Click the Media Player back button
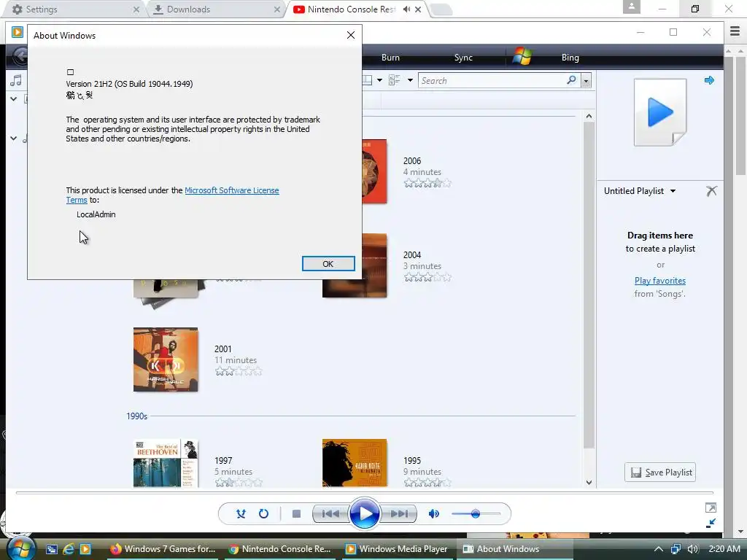Image resolution: width=747 pixels, height=560 pixels. 20,57
